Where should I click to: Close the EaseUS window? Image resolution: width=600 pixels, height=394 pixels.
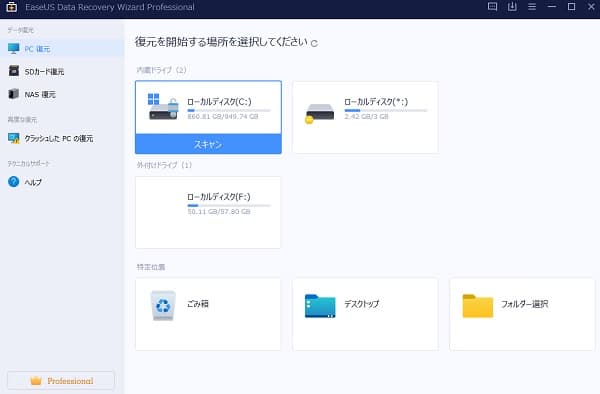click(x=591, y=7)
